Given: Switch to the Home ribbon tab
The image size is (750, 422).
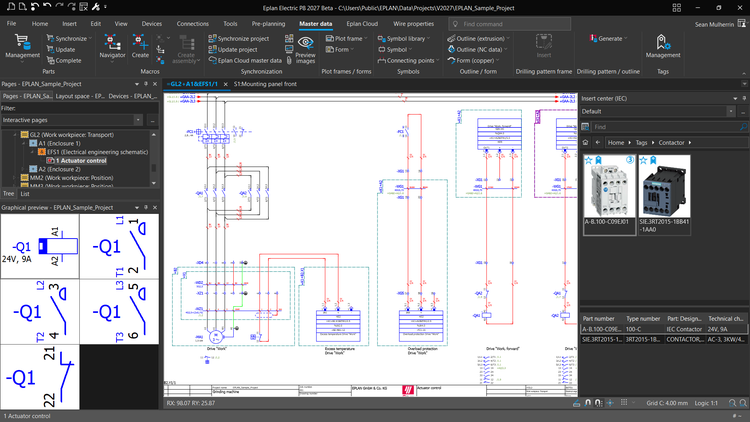Looking at the screenshot, I should (x=40, y=23).
